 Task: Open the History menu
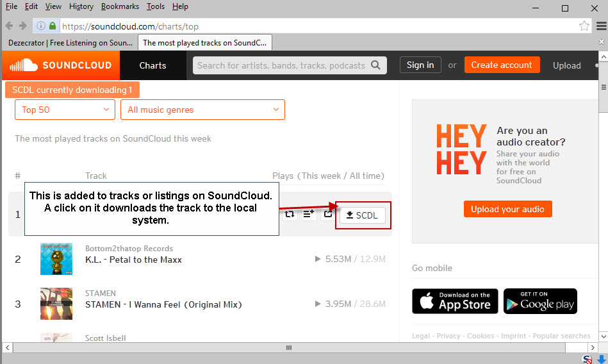click(81, 6)
